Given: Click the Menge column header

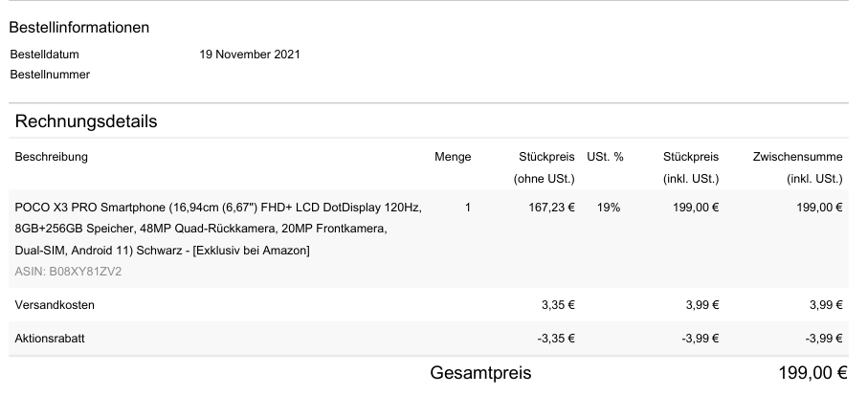Looking at the screenshot, I should [x=452, y=157].
